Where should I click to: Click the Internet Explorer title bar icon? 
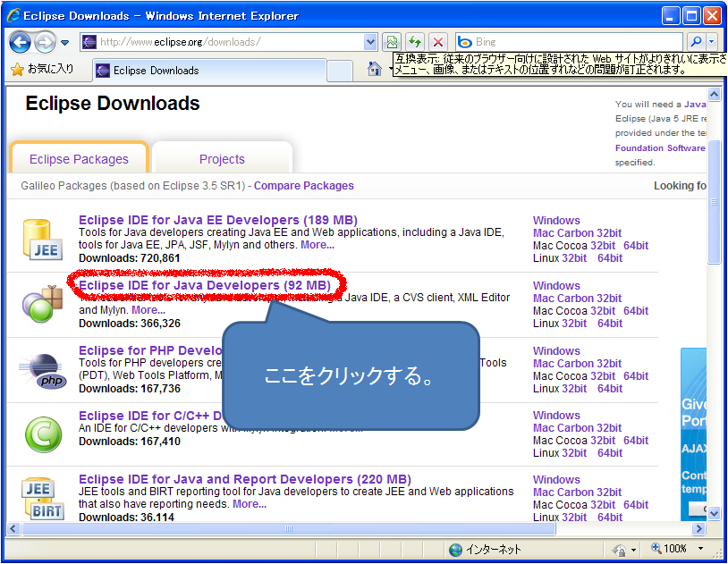(13, 15)
